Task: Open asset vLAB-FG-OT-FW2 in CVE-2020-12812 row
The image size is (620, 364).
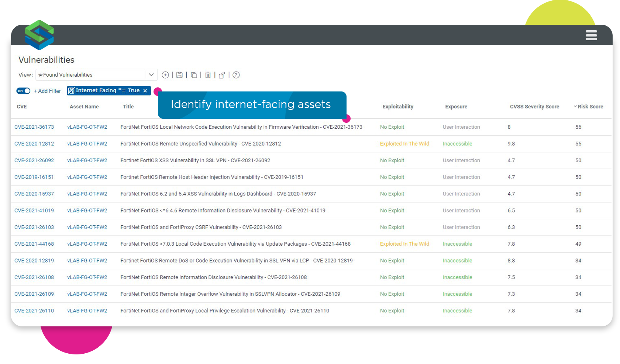Action: tap(87, 144)
